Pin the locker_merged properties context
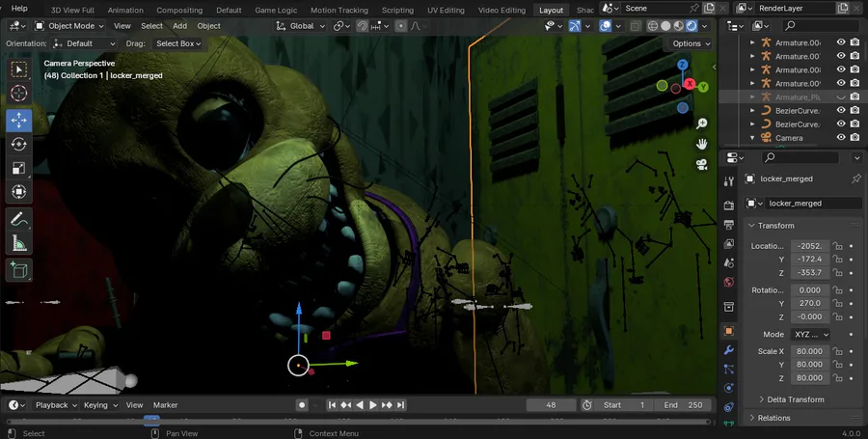The width and height of the screenshot is (868, 439). coord(855,178)
